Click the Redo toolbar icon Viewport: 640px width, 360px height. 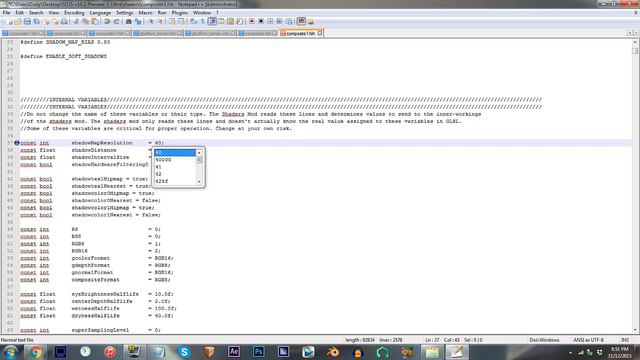[x=116, y=21]
